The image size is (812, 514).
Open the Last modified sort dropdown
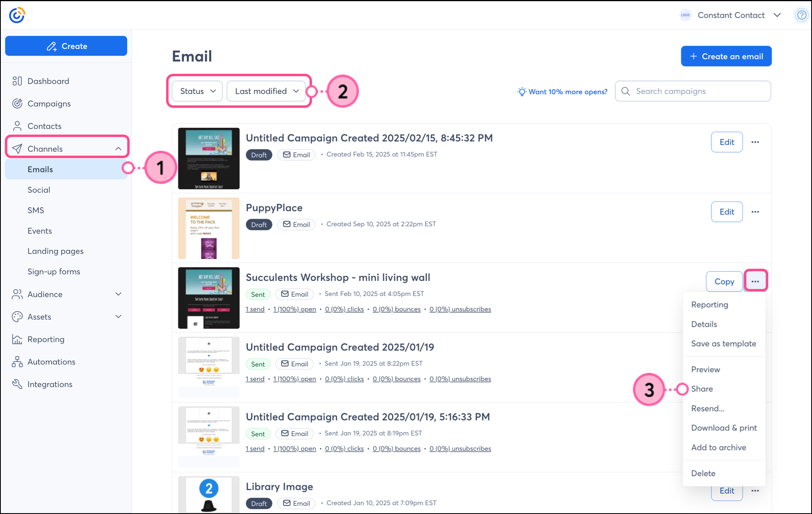click(x=266, y=91)
